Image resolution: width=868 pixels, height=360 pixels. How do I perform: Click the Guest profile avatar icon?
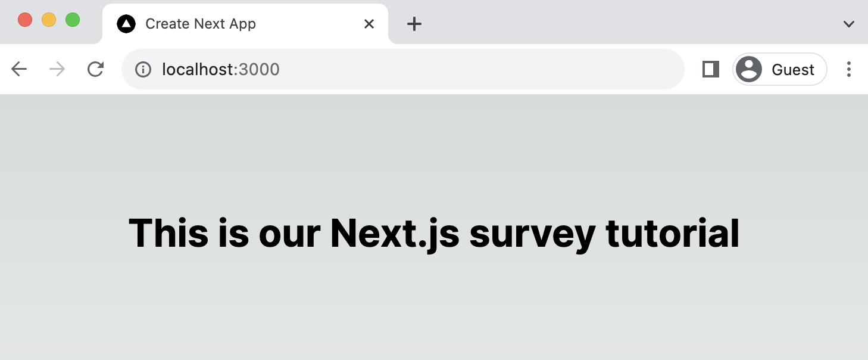748,69
